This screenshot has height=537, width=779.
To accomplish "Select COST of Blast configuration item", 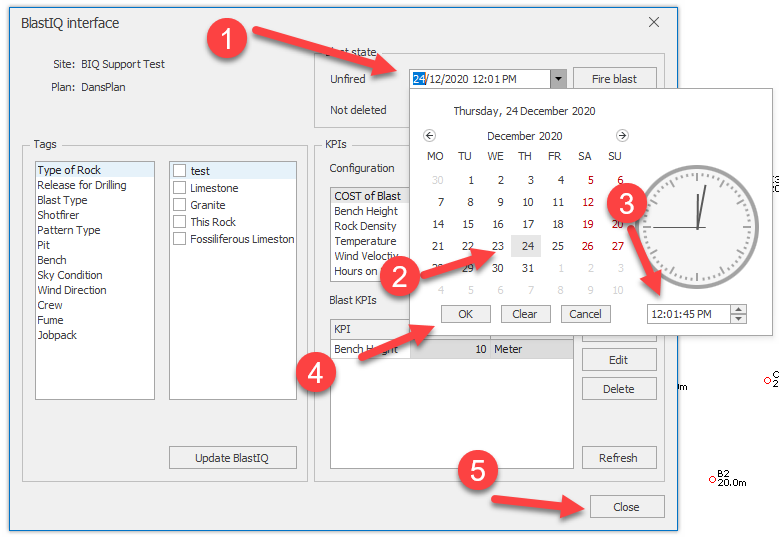I will [370, 196].
